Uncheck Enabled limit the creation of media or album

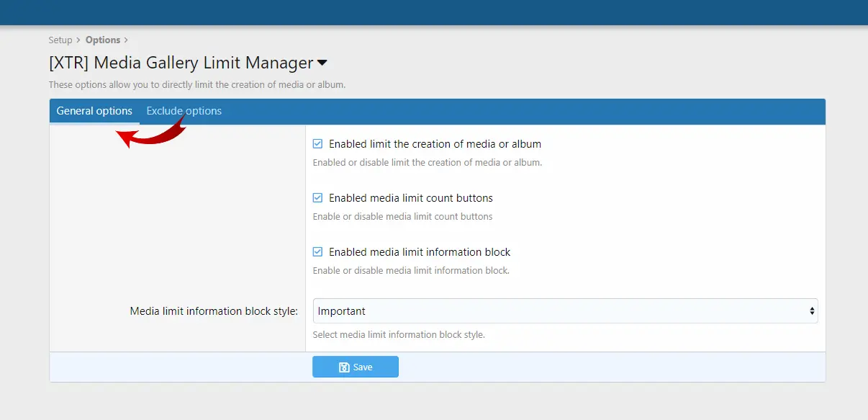[317, 144]
